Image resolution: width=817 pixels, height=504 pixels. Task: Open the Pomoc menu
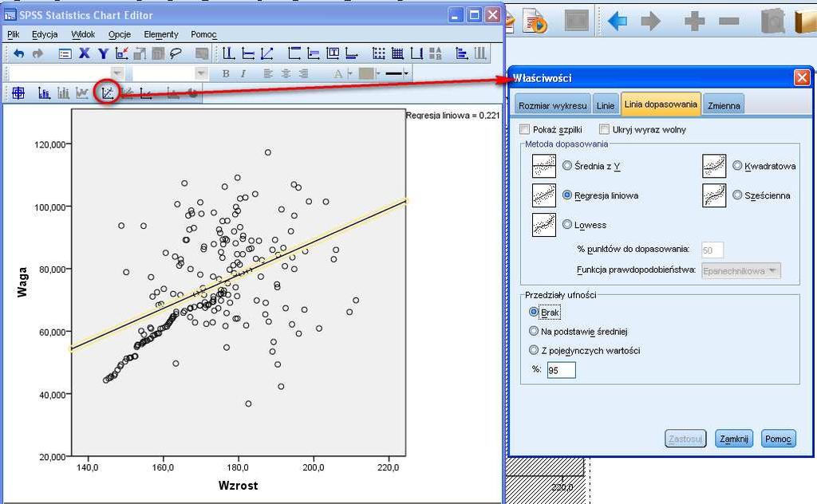(x=203, y=34)
